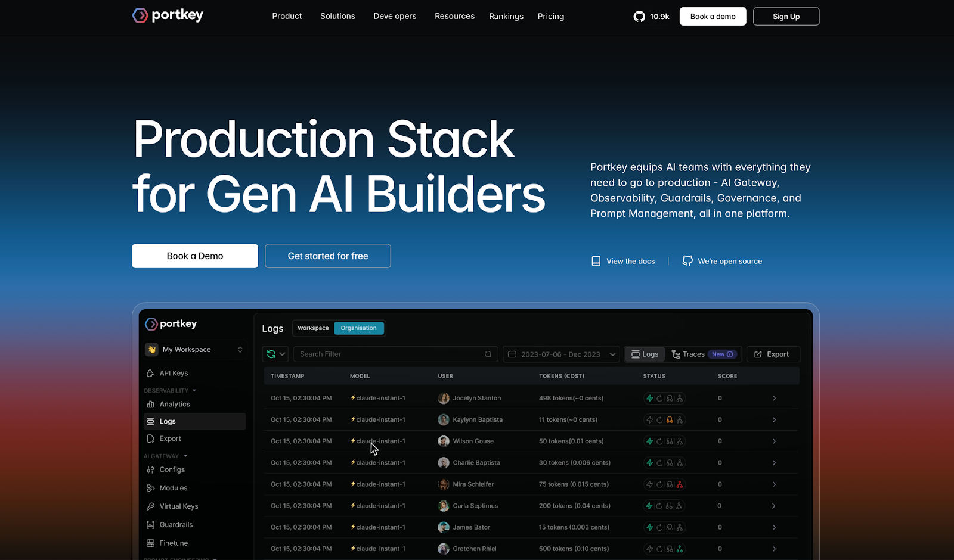Screen dimensions: 954x560
Task: Click the GitHub icon showing 10.9k stars
Action: point(639,17)
